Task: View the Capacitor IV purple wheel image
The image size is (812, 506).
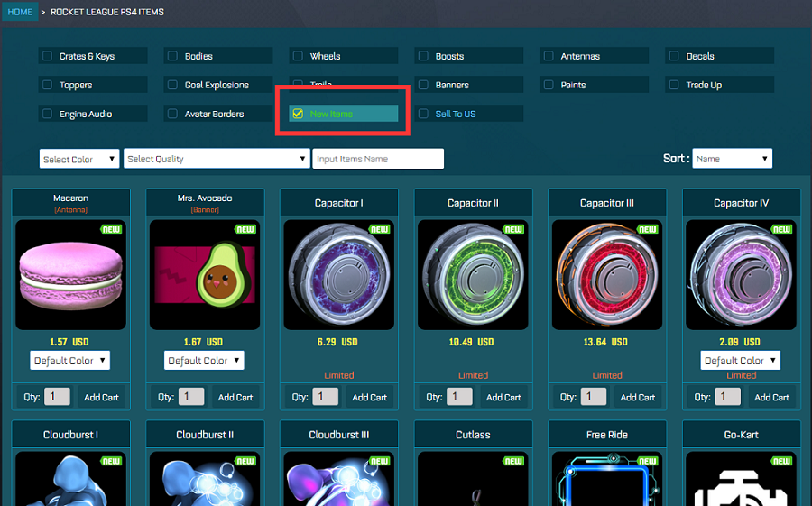Action: click(x=741, y=274)
